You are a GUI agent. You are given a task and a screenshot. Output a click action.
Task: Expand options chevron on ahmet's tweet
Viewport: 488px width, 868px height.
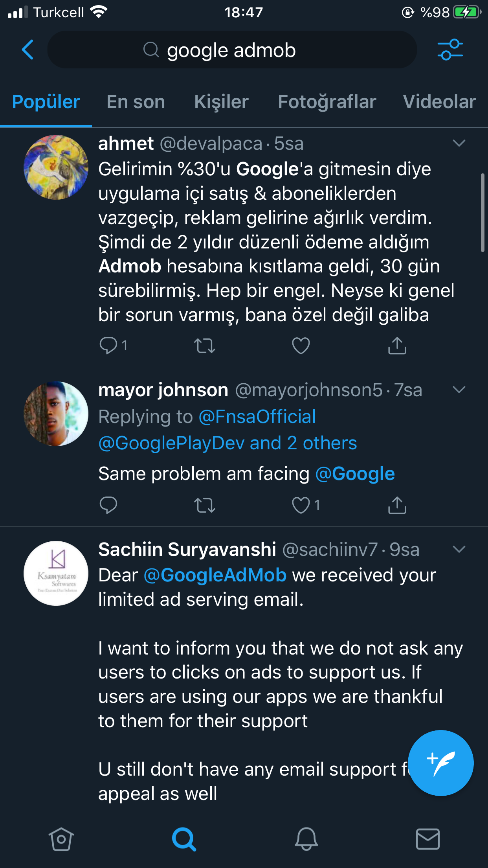459,143
